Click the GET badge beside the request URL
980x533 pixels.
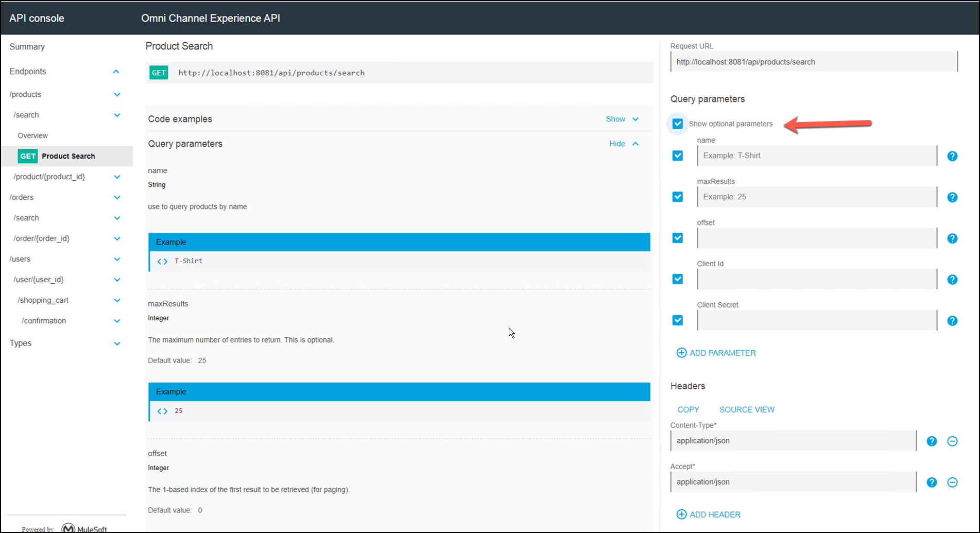tap(159, 73)
